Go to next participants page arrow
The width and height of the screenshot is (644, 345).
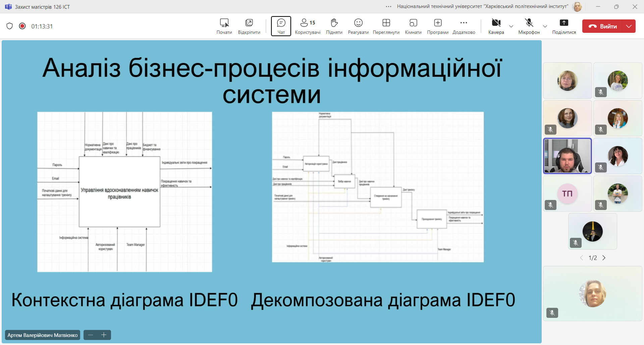coord(604,258)
